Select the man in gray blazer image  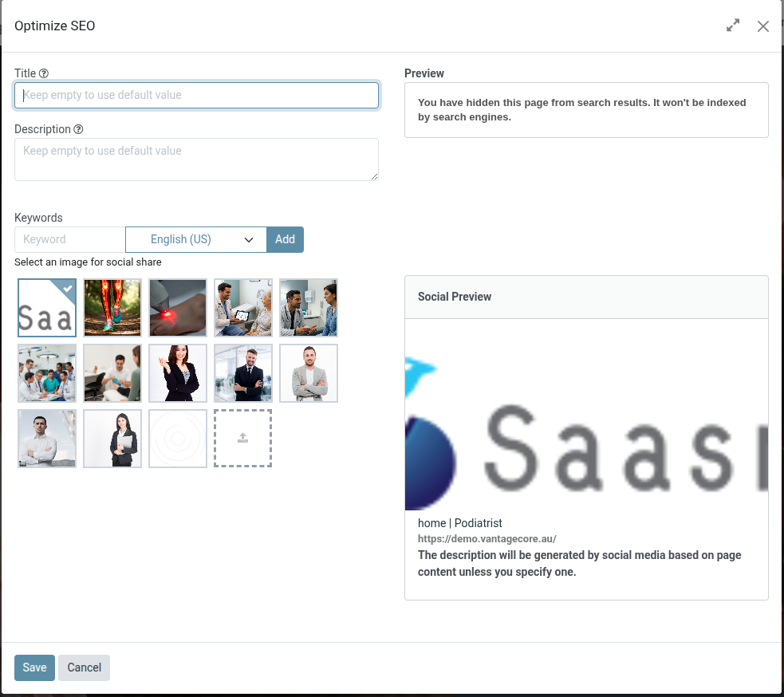point(309,373)
